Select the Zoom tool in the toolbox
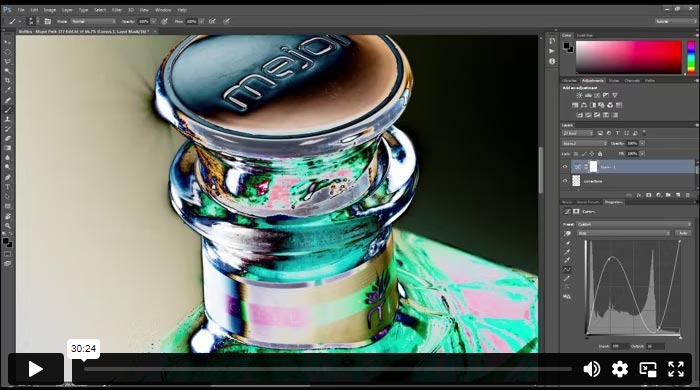The height and width of the screenshot is (390, 700). click(x=8, y=226)
